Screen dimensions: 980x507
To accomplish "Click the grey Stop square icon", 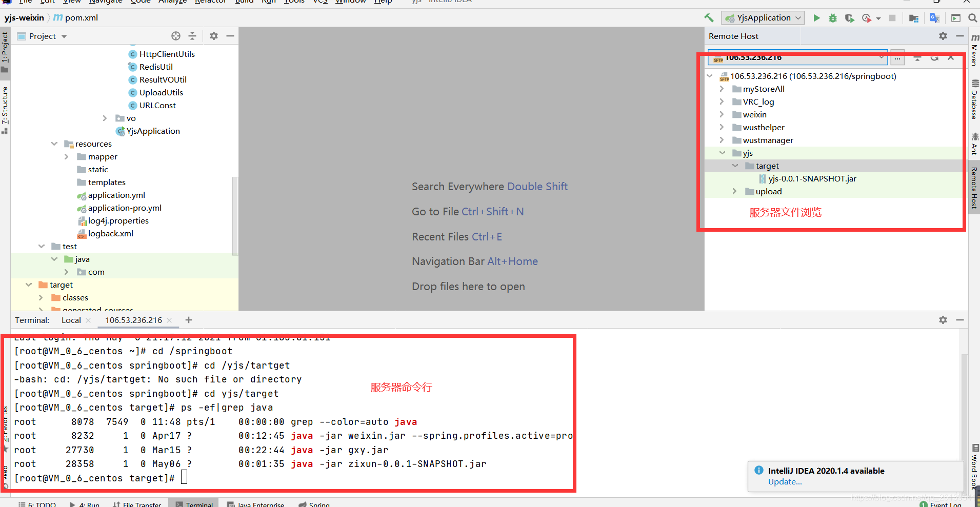I will tap(892, 18).
